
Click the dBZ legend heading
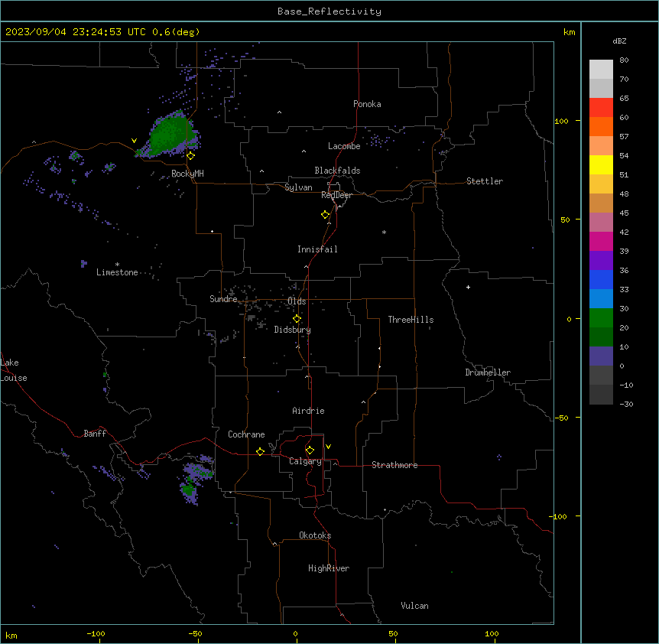point(619,41)
